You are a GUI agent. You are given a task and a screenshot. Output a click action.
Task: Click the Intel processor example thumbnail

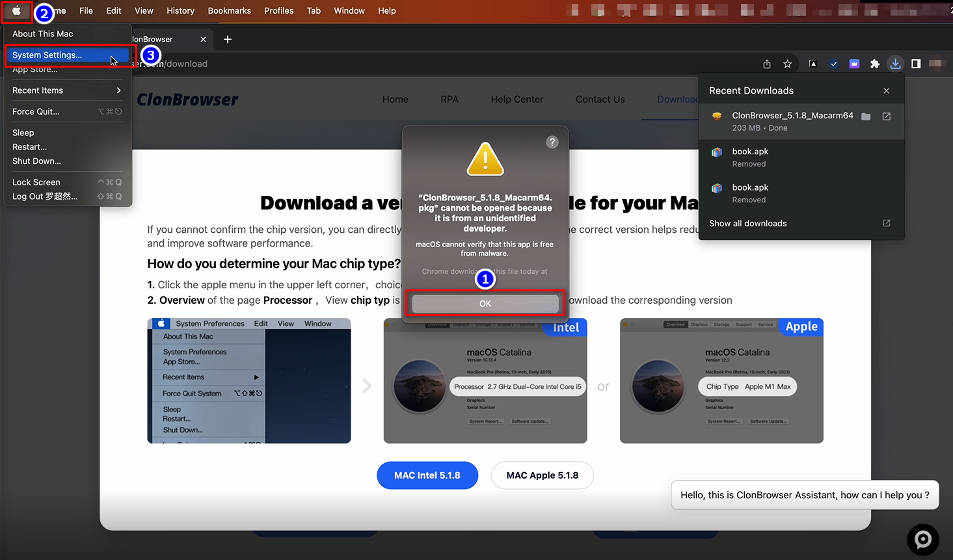[x=485, y=381]
